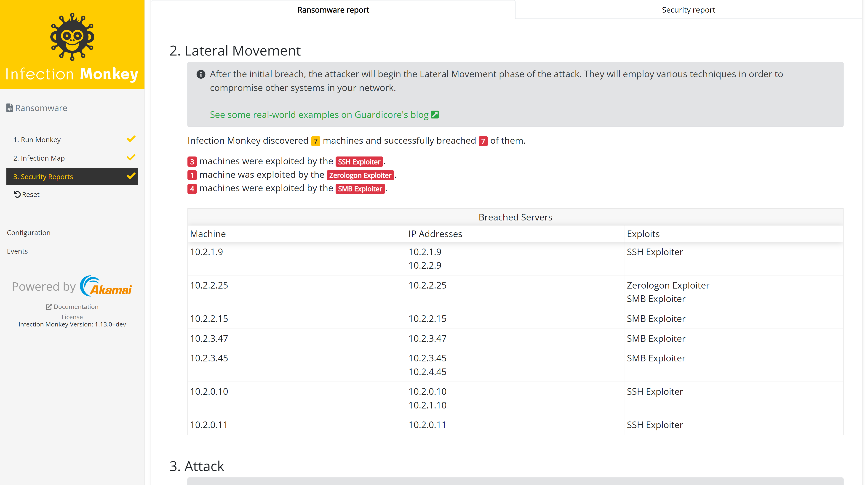Click the external link icon after Guardicore's blog
The height and width of the screenshot is (485, 868).
[435, 114]
